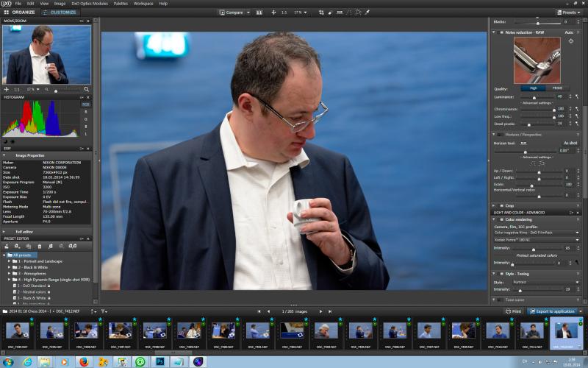Expand the 2 - Black & White preset folder

9,267
